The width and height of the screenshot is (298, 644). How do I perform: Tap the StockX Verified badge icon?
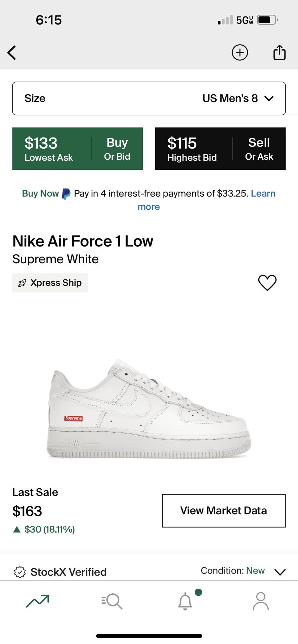(x=20, y=572)
